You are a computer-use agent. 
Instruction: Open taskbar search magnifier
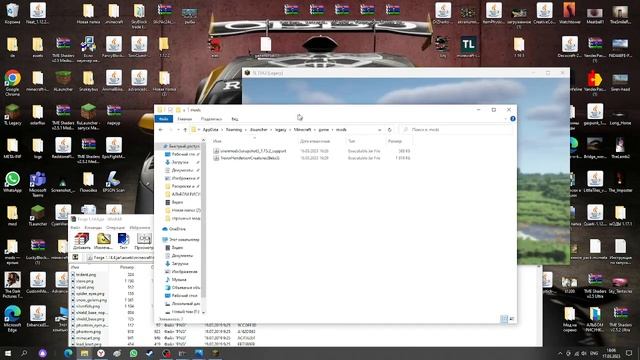coord(24,353)
